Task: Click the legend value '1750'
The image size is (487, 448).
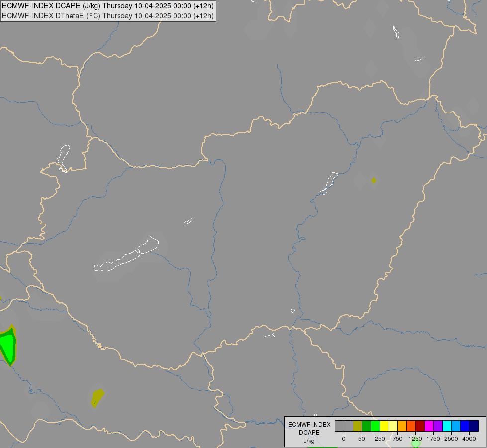Action: [433, 439]
